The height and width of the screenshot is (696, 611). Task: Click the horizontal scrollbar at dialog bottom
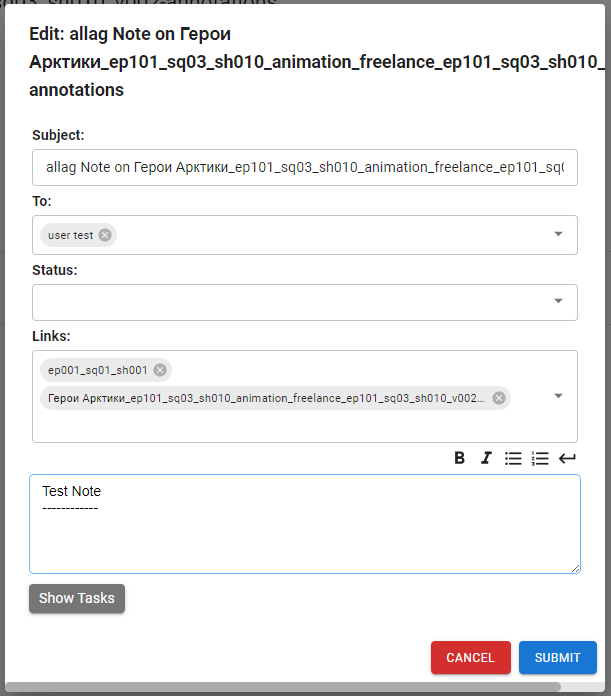282,688
